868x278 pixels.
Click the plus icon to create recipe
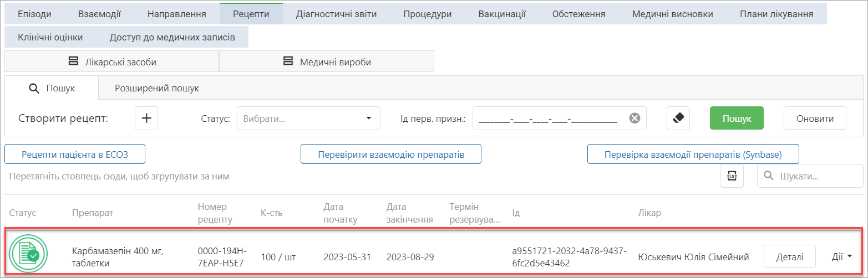[x=146, y=119]
